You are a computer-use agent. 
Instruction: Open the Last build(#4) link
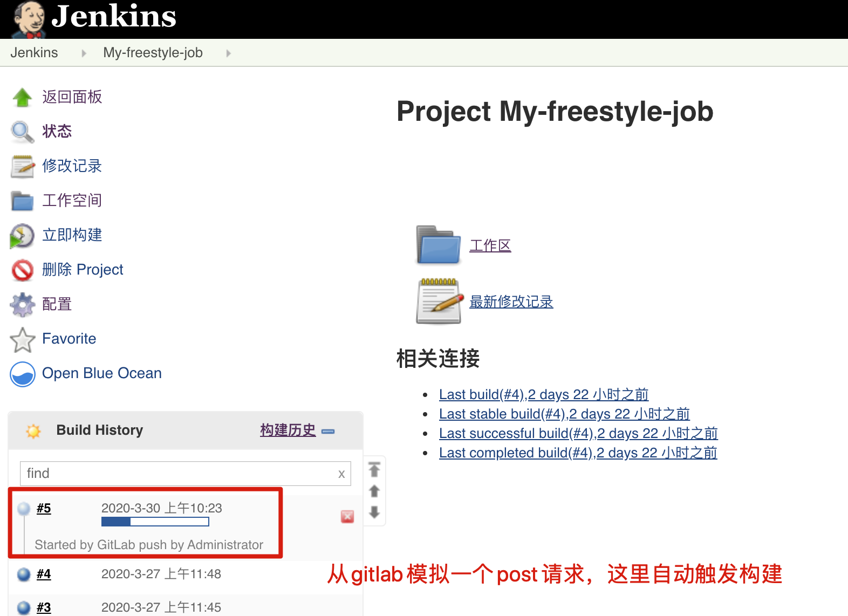tap(544, 395)
